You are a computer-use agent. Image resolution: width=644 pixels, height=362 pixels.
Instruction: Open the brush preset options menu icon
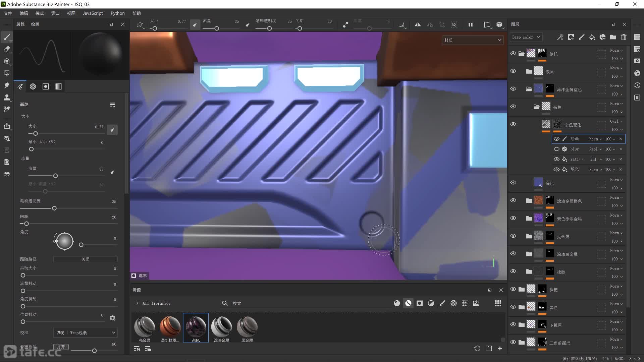pyautogui.click(x=113, y=105)
